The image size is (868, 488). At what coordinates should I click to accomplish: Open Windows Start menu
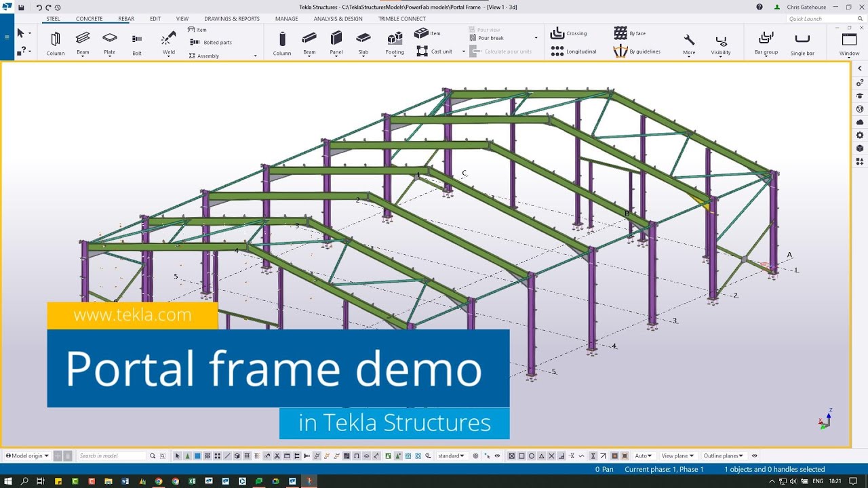[x=7, y=481]
